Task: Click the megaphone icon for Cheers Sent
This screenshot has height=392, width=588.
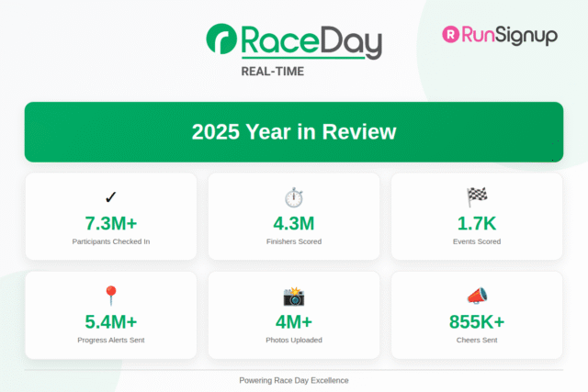Action: point(477,296)
